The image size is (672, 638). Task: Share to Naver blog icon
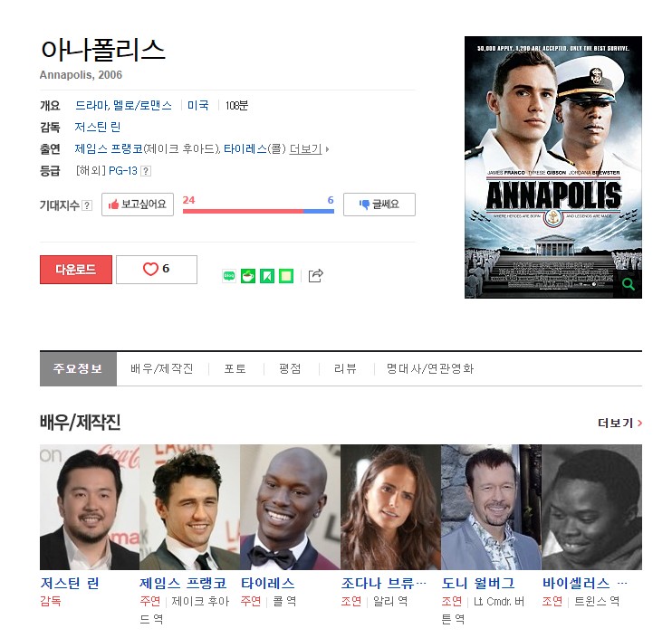coord(229,276)
